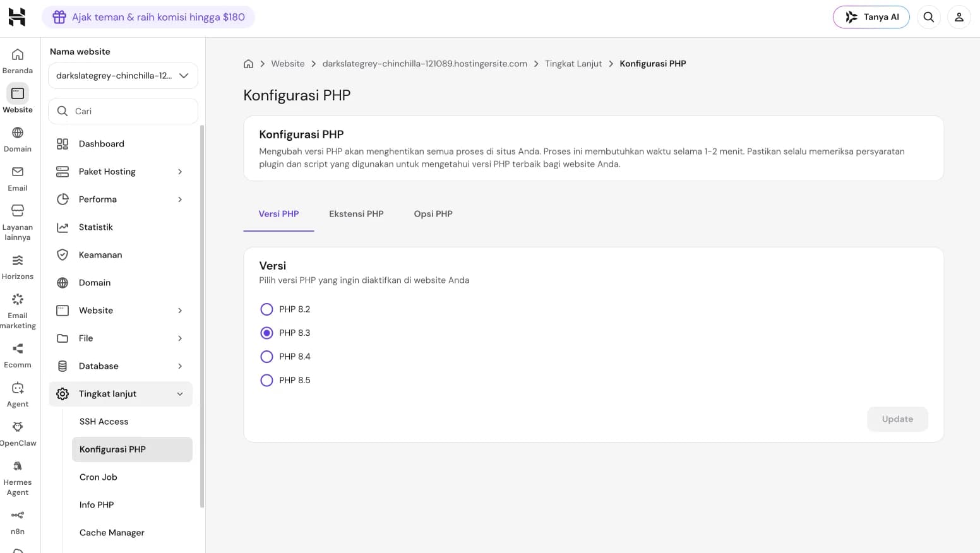Collapse Tingkat lanjut section chevron
The height and width of the screenshot is (553, 980).
pos(180,394)
